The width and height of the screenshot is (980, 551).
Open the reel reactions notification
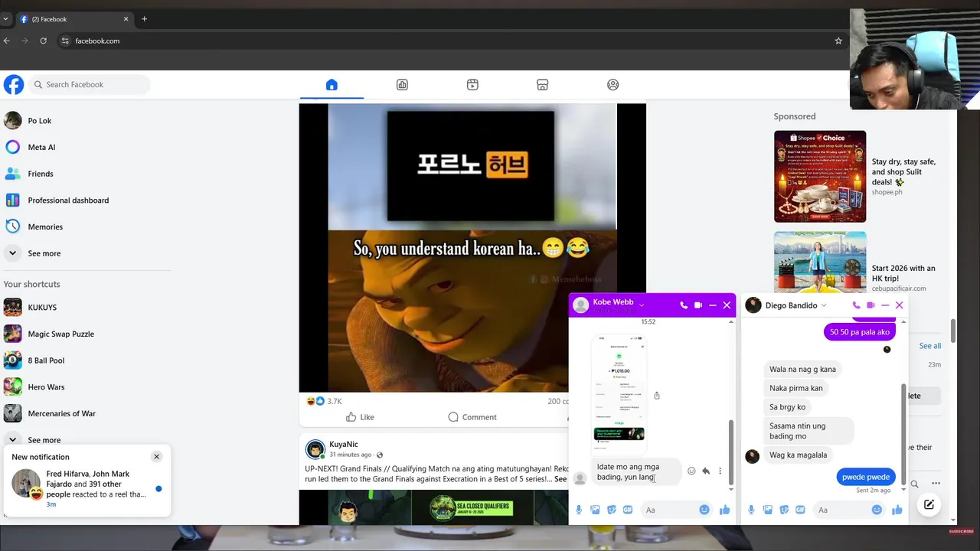[x=87, y=488]
